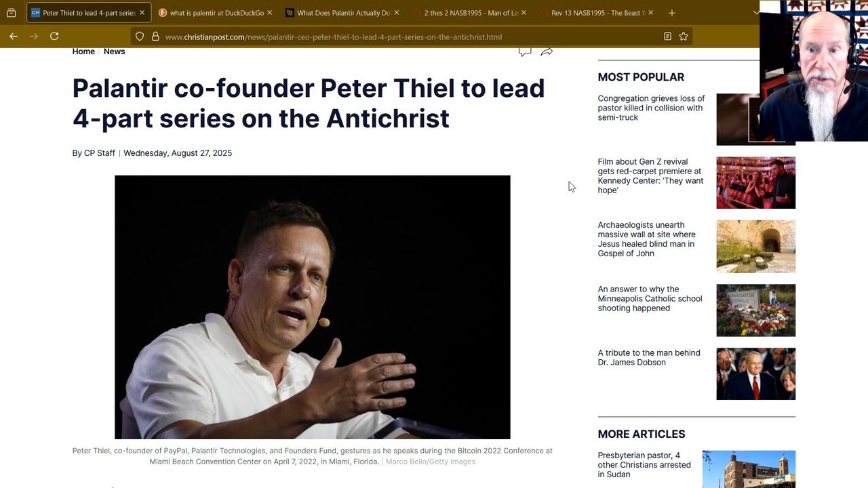
Task: Expand the list all tabs chevron
Action: point(756,13)
